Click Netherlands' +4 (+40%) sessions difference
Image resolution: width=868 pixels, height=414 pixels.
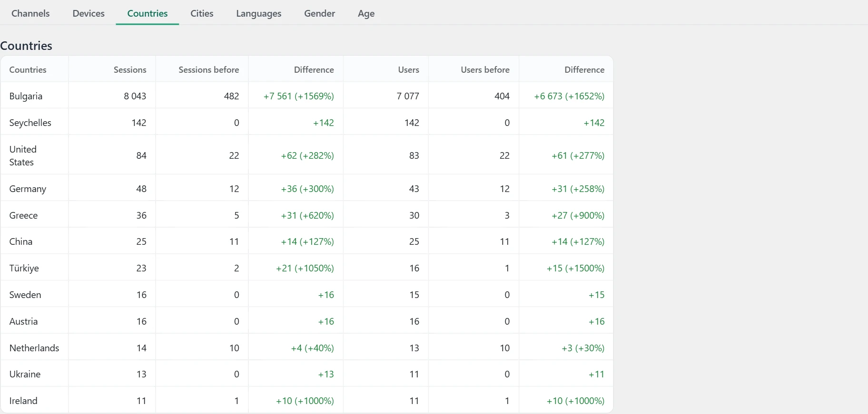(x=312, y=348)
